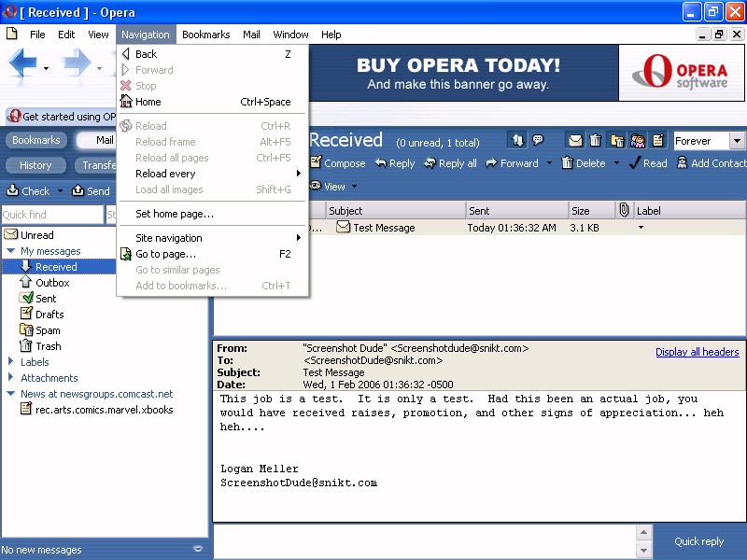The image size is (747, 560).
Task: Click the Add Contact icon
Action: click(x=712, y=162)
